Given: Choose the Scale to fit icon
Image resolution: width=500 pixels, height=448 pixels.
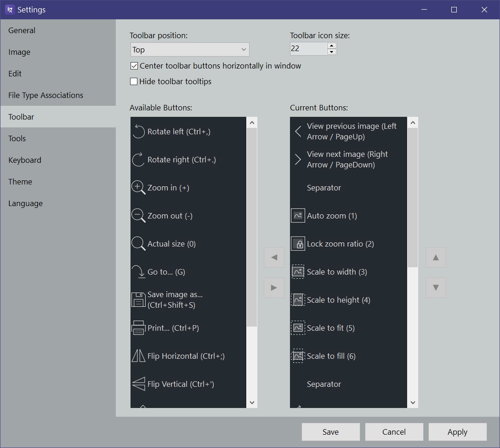Looking at the screenshot, I should [x=298, y=327].
